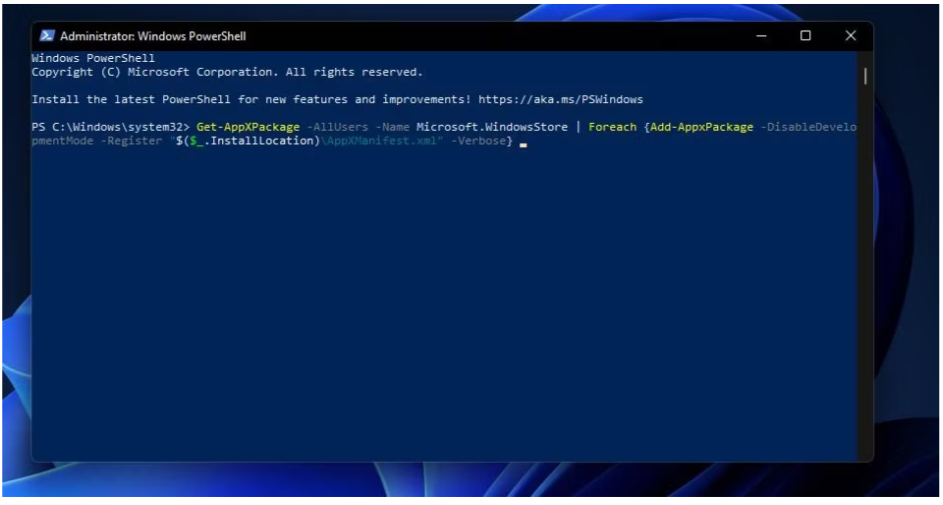The image size is (943, 505).
Task: Click the '-Verbose' parameter text
Action: [478, 141]
